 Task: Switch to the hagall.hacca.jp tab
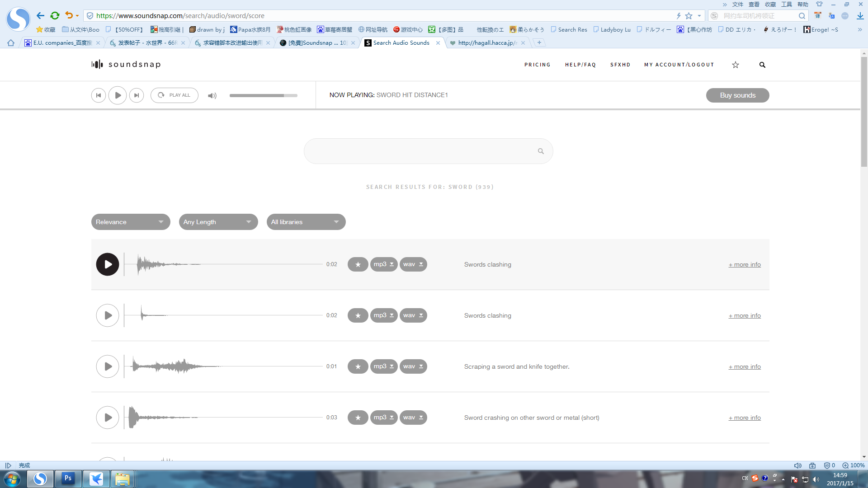(x=487, y=43)
